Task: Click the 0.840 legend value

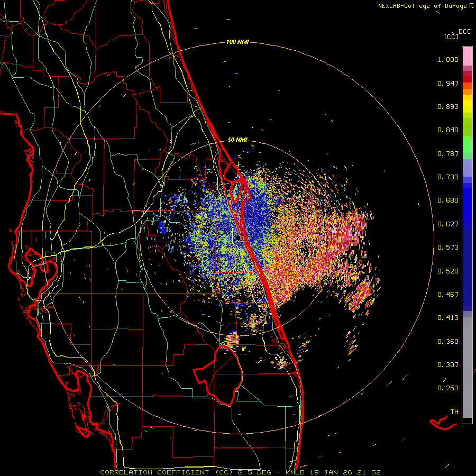Action: coord(448,130)
